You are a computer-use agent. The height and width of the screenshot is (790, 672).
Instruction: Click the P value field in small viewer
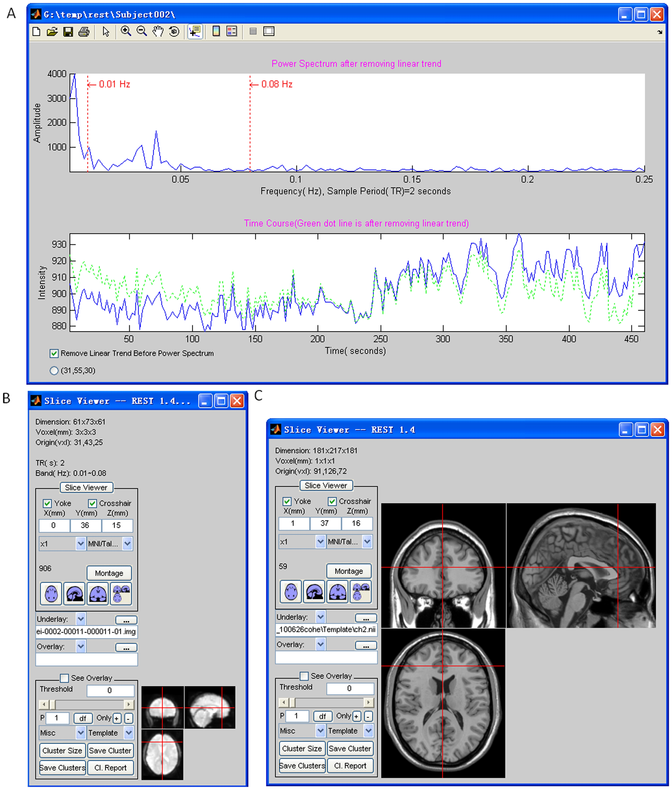[57, 719]
